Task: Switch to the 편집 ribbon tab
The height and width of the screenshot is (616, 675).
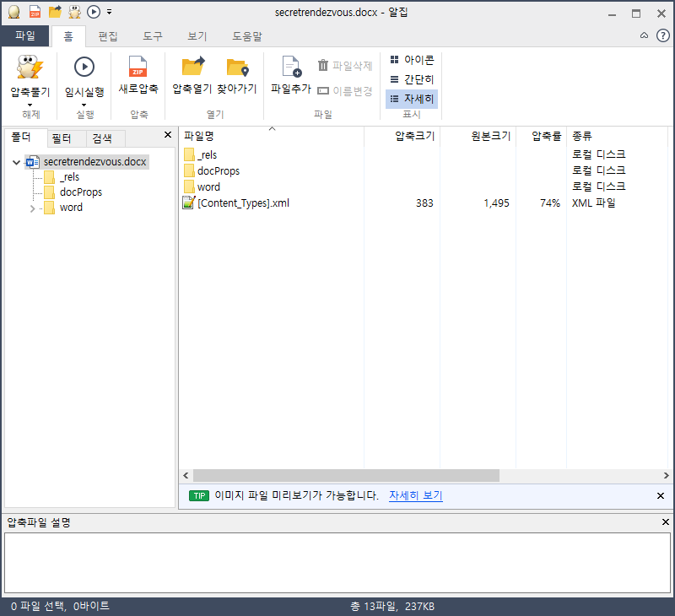Action: tap(108, 36)
